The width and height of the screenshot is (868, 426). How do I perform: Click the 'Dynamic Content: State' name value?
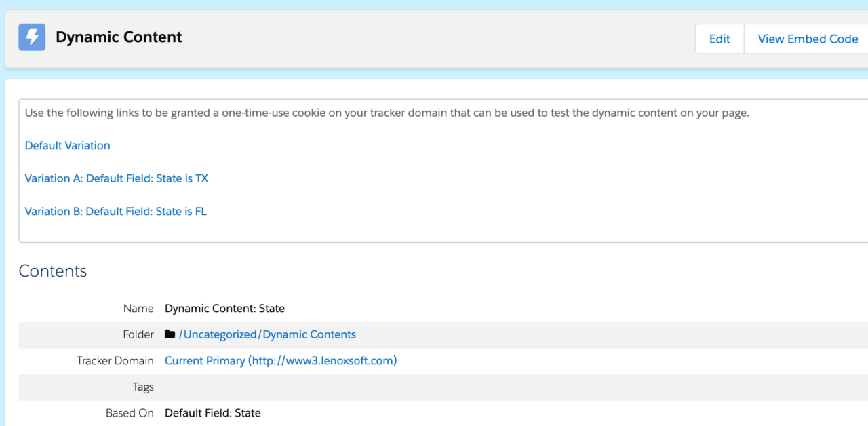pos(224,308)
